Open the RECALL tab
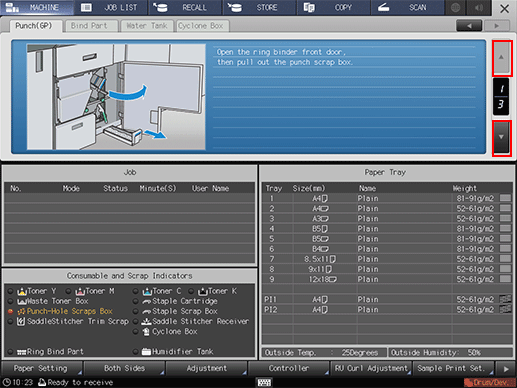 coord(185,7)
